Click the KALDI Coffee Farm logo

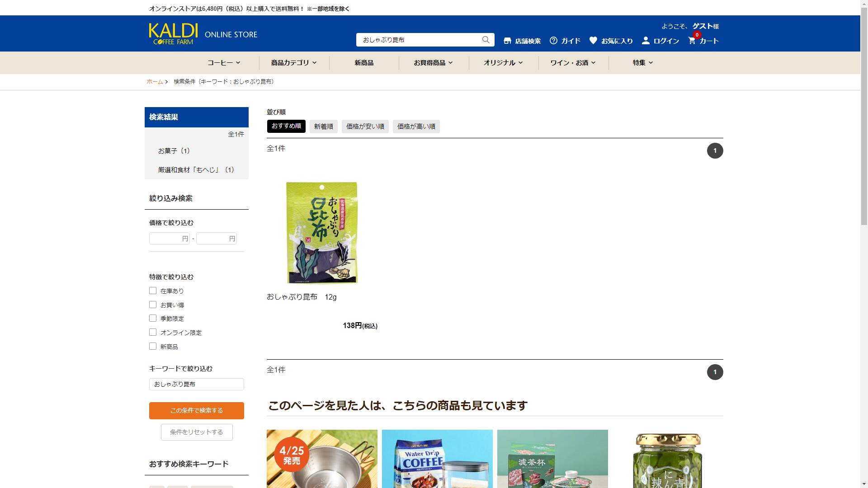click(x=173, y=34)
